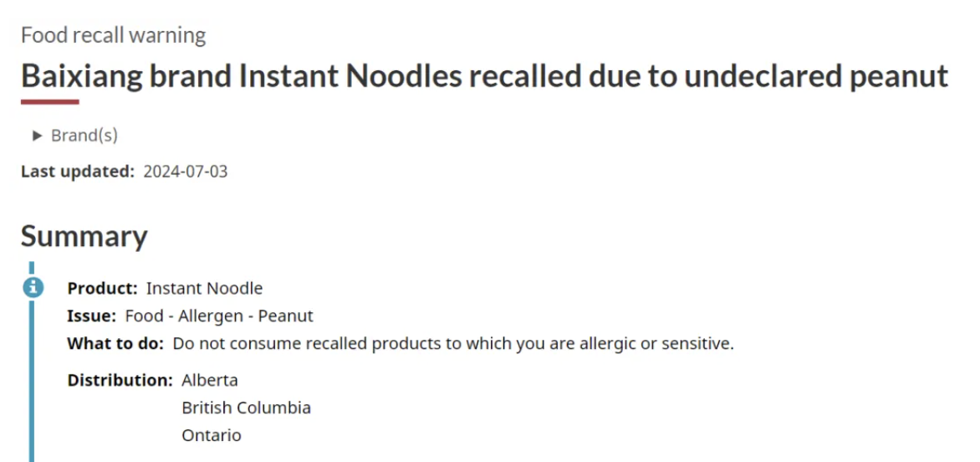Select Alberta in the distribution list
The image size is (980, 462).
click(x=210, y=380)
